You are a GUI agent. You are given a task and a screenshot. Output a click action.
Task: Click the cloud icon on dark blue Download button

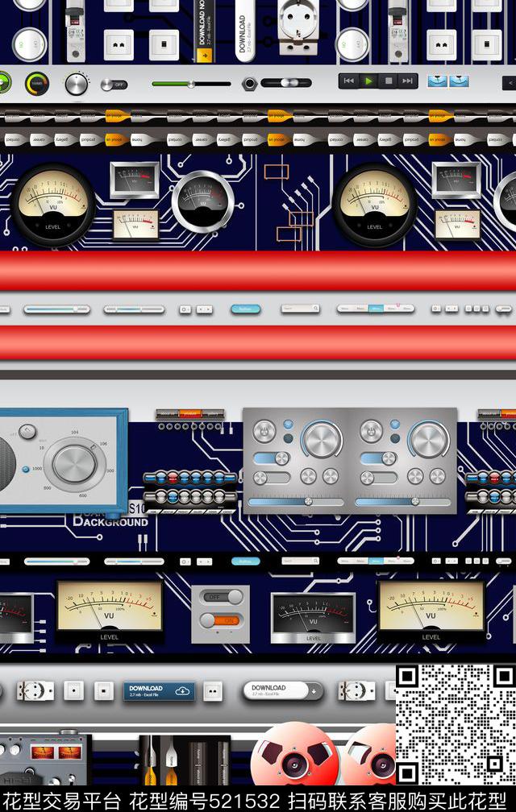[x=183, y=690]
